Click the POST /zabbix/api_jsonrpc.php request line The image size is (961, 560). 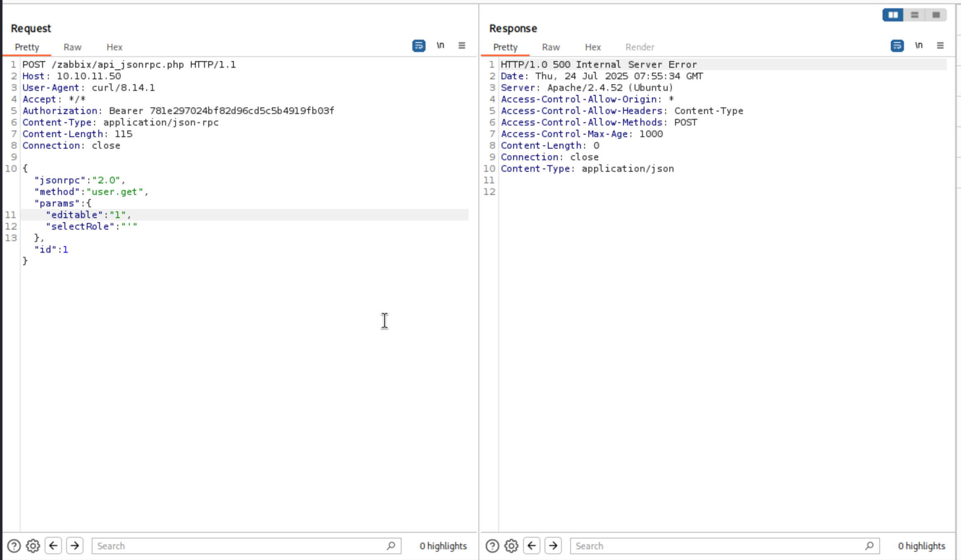click(x=129, y=64)
